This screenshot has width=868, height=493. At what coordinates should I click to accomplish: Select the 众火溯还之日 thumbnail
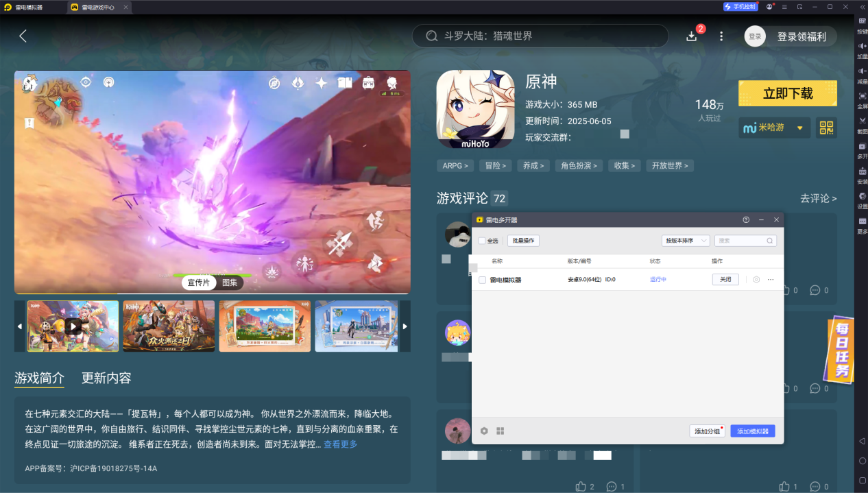[169, 326]
